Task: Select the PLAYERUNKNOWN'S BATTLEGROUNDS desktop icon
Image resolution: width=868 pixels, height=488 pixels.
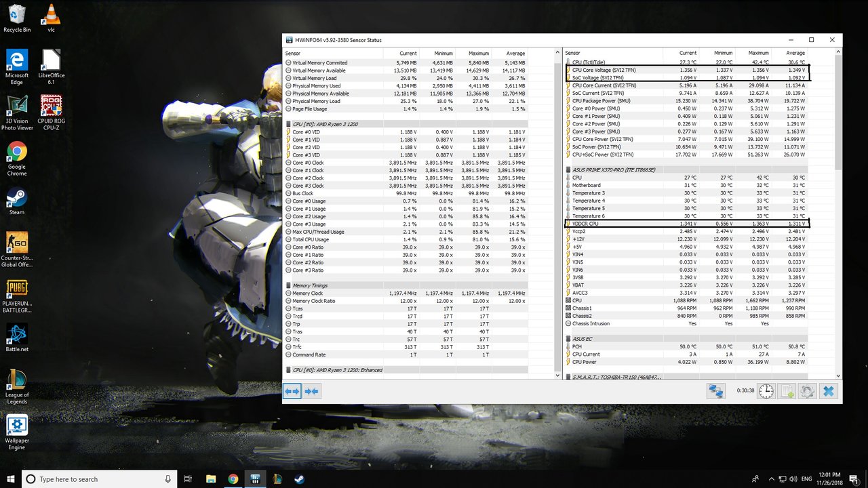Action: [x=17, y=298]
